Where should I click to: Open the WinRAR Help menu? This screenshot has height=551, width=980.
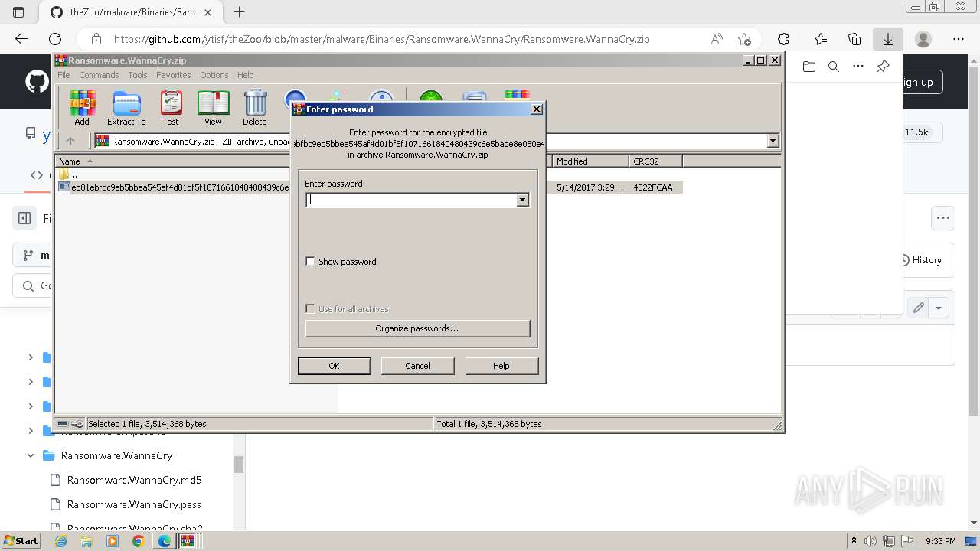(x=245, y=75)
